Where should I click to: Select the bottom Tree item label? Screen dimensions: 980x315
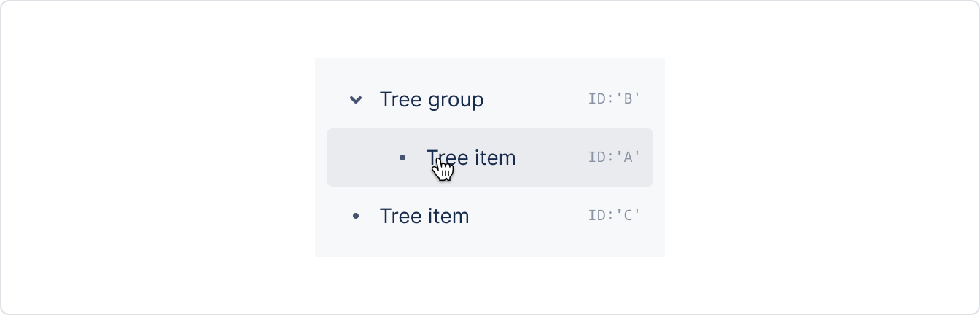[x=424, y=216]
